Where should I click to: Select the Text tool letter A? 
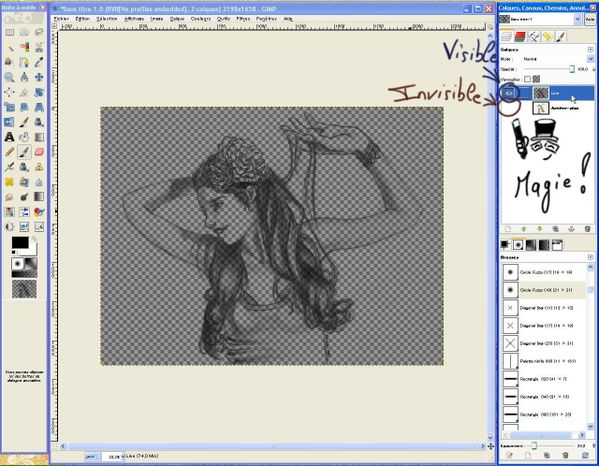click(10, 137)
